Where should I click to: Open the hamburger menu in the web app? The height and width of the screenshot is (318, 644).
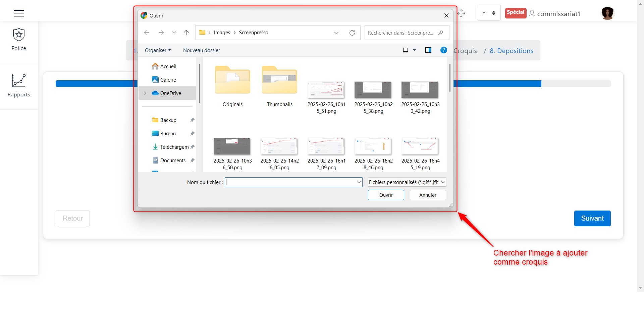click(x=19, y=13)
